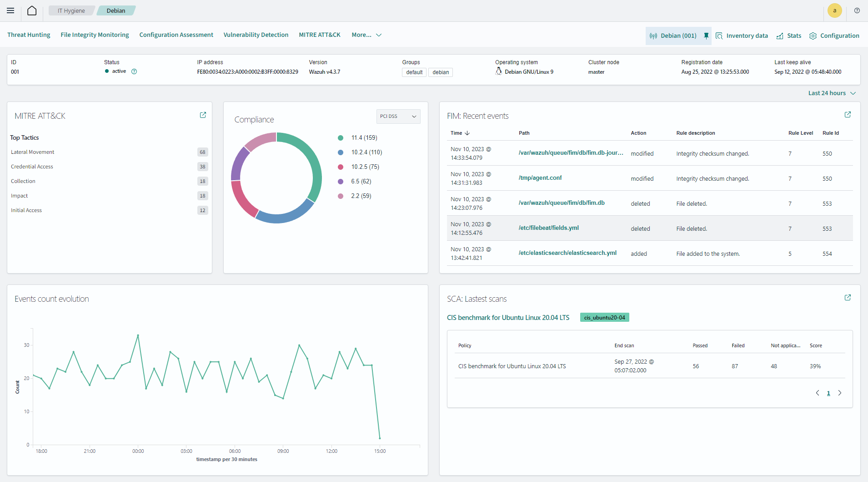The image size is (868, 482).
Task: Click the peak point at 00:00 on events chart
Action: (x=138, y=335)
